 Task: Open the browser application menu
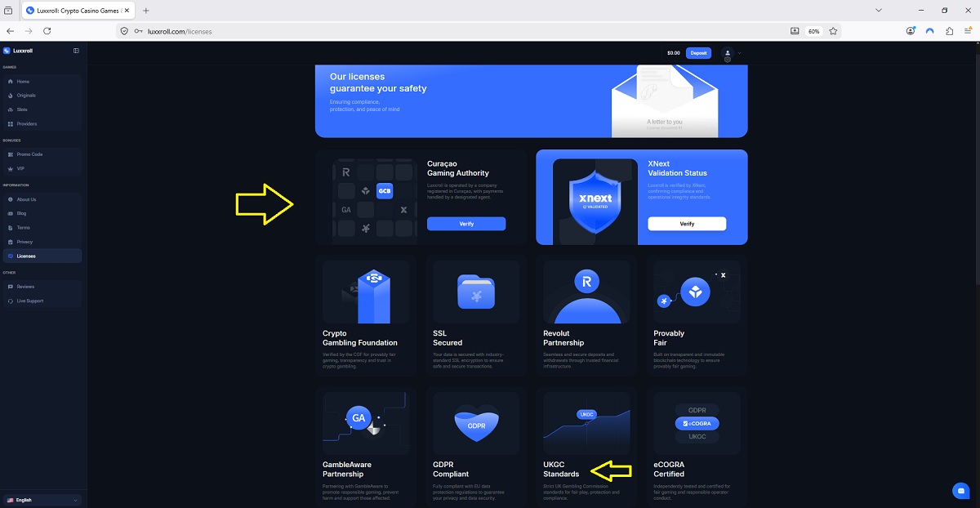pos(969,31)
